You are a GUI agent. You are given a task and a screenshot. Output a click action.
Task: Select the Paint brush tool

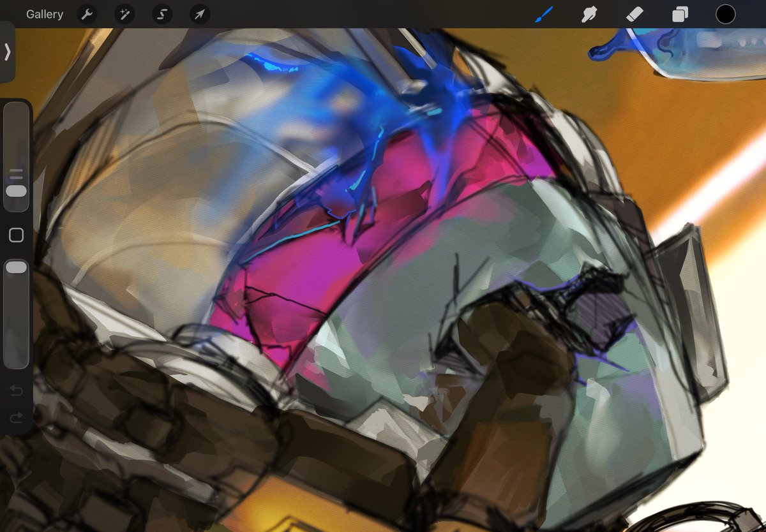coord(544,14)
